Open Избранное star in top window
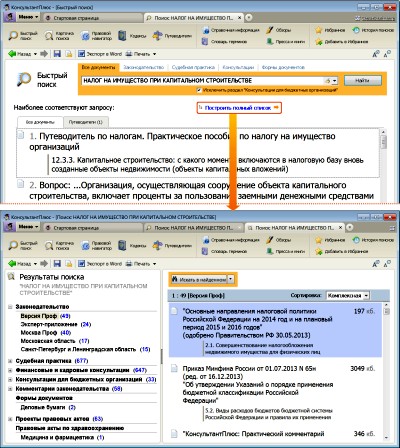This screenshot has width=400, height=448. [x=330, y=30]
